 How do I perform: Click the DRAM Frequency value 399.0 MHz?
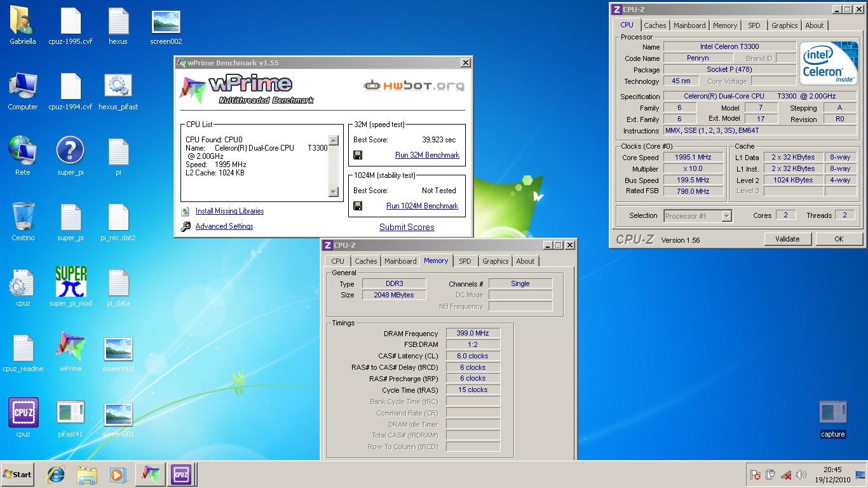pos(473,333)
